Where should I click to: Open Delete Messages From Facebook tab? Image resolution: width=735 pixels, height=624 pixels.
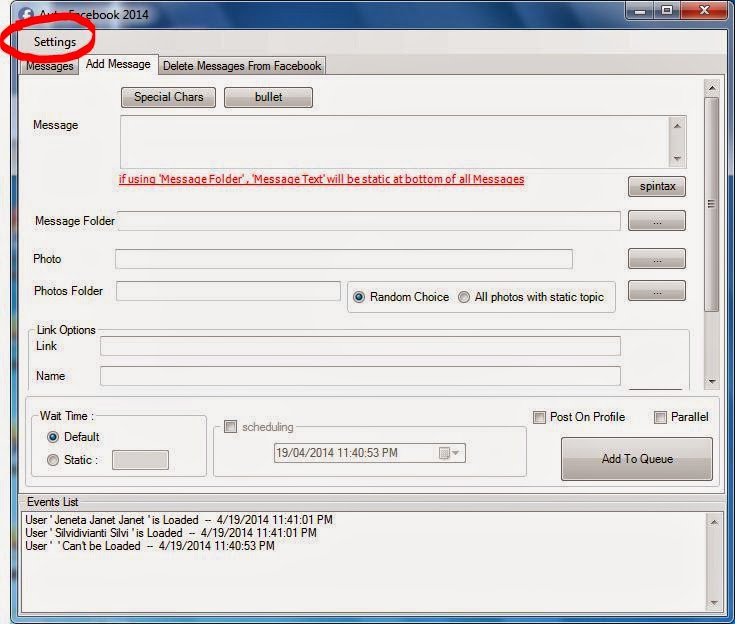(x=242, y=66)
